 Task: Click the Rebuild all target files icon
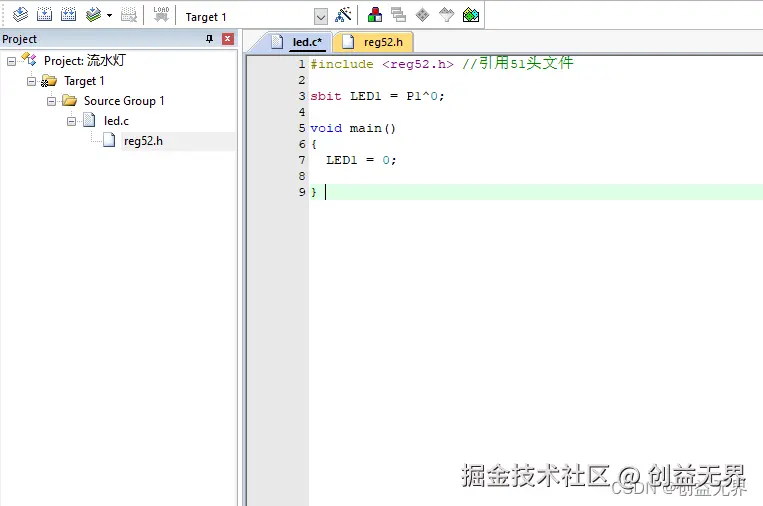[x=68, y=15]
